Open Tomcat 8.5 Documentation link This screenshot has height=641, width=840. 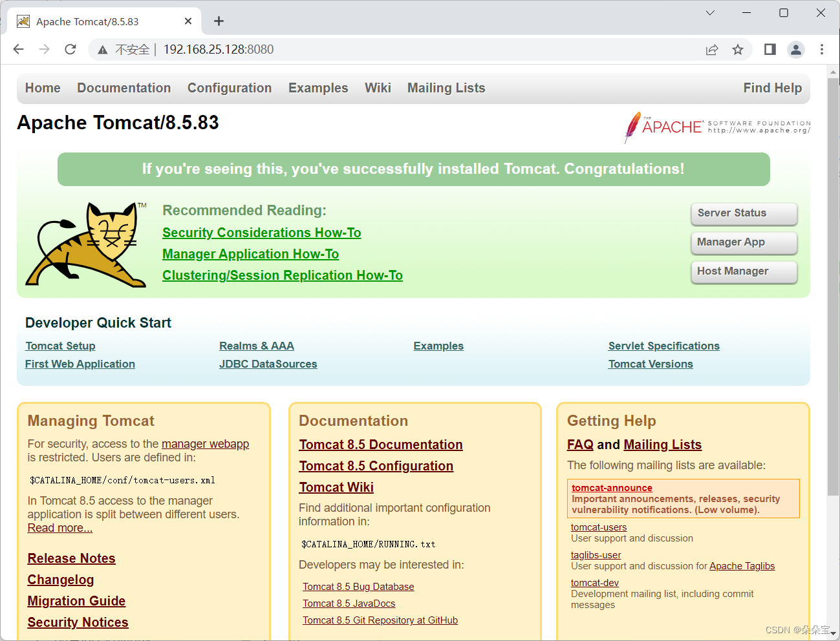coord(381,445)
